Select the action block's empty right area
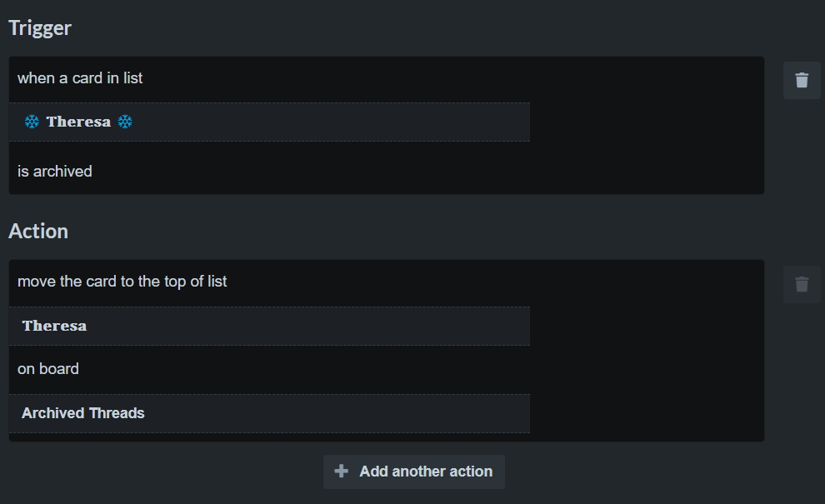Screen dimensions: 825x504 (647, 351)
